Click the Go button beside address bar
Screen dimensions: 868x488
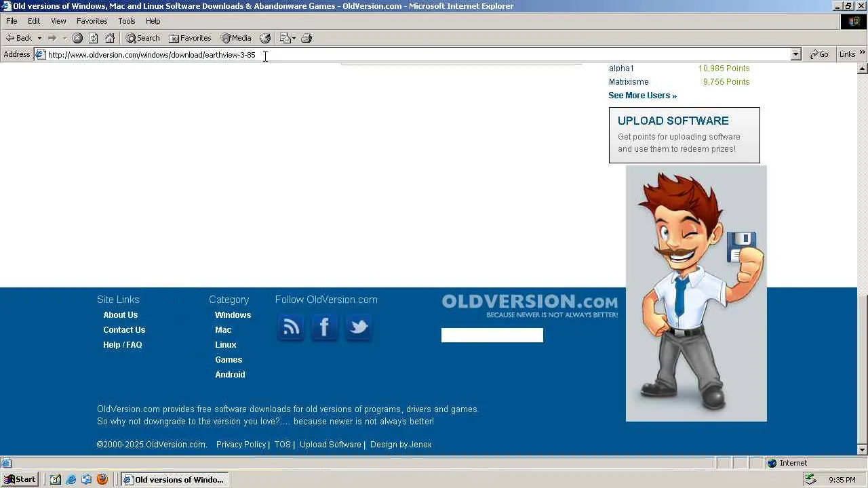click(x=819, y=54)
